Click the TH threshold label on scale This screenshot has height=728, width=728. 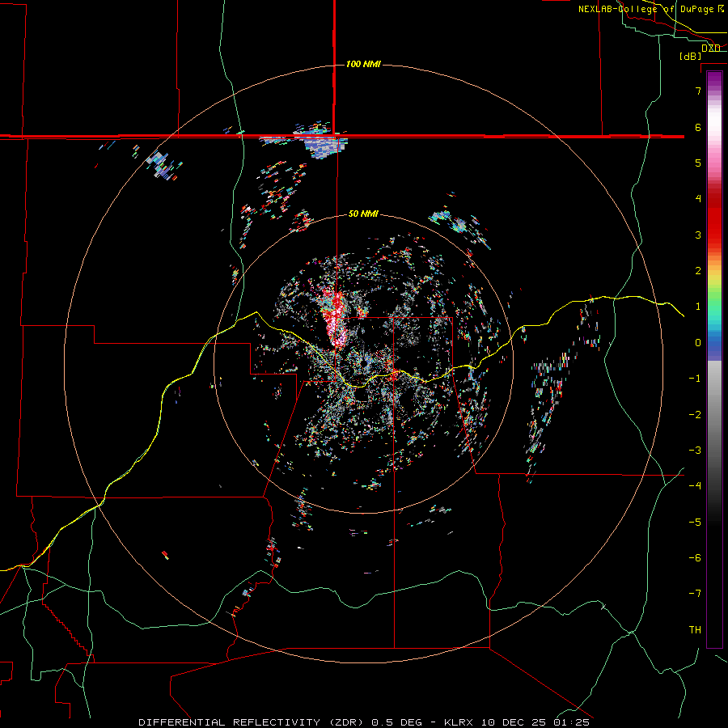(x=695, y=630)
